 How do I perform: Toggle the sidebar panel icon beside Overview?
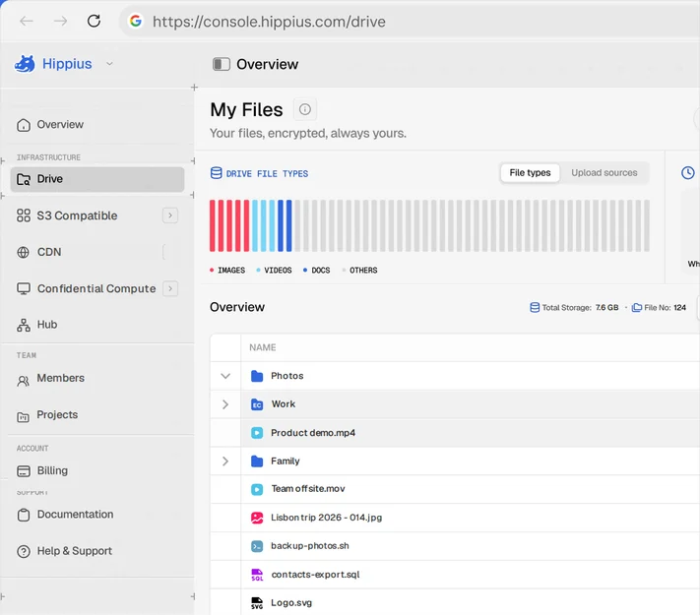pyautogui.click(x=221, y=64)
